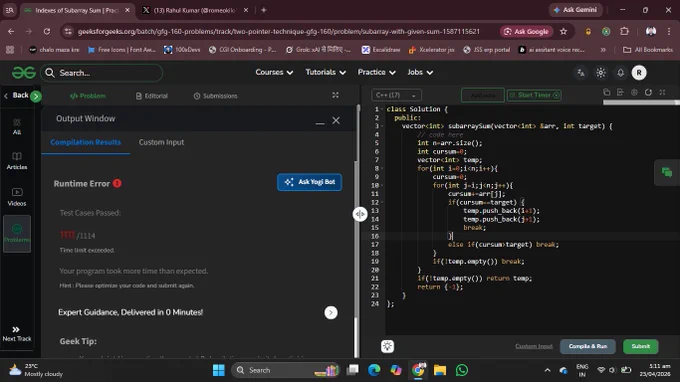
Task: Open Expert Guidance arrow button
Action: pyautogui.click(x=331, y=313)
